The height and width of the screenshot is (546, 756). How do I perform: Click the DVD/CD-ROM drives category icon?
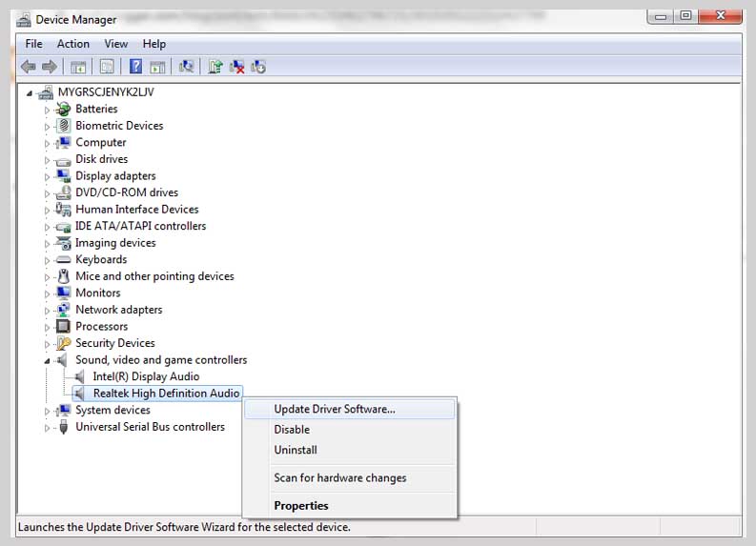pos(63,192)
